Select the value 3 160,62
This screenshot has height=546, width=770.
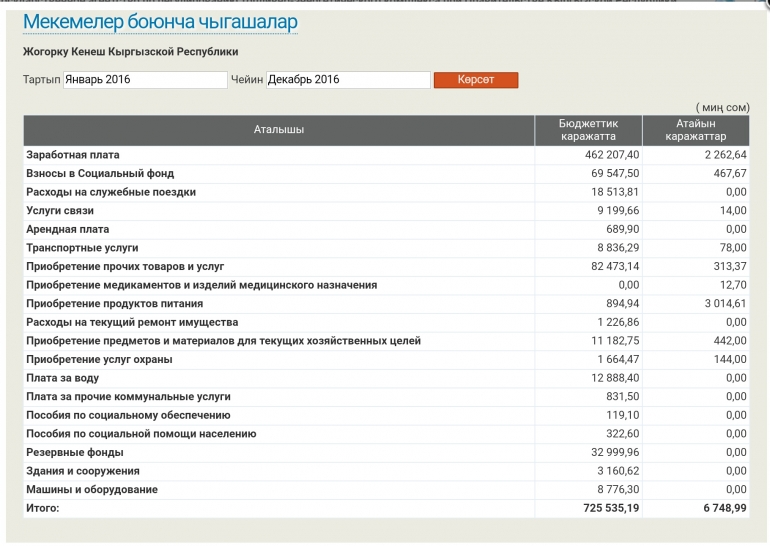click(x=618, y=471)
